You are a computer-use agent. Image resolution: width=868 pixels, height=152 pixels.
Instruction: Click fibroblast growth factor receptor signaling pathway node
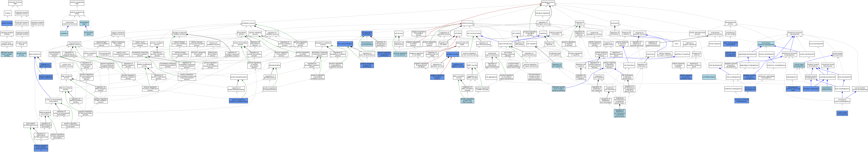[558, 89]
